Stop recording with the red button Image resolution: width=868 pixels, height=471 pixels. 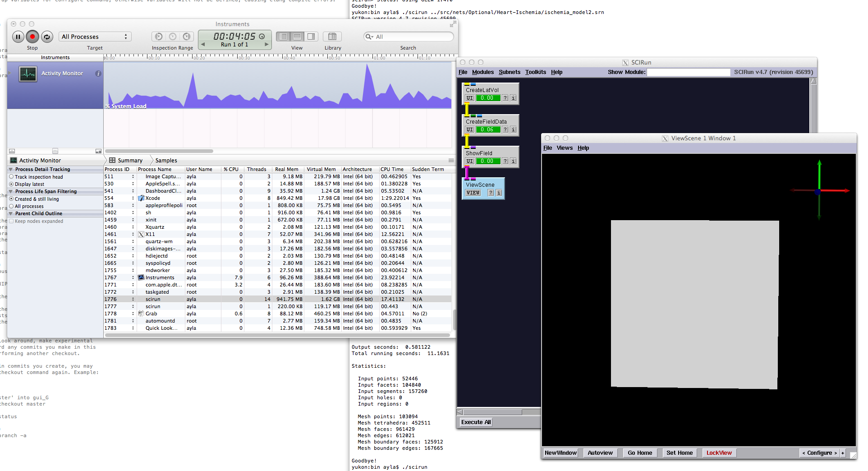pos(32,37)
